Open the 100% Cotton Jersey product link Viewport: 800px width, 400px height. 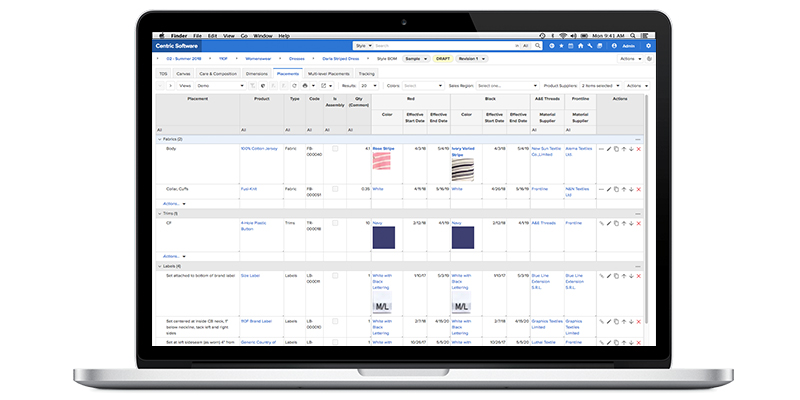click(x=259, y=148)
